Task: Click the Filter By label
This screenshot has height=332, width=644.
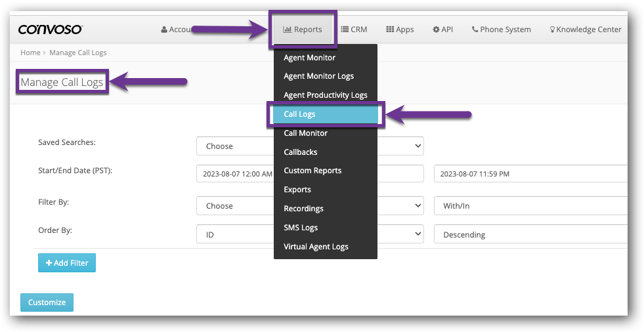Action: pos(53,202)
